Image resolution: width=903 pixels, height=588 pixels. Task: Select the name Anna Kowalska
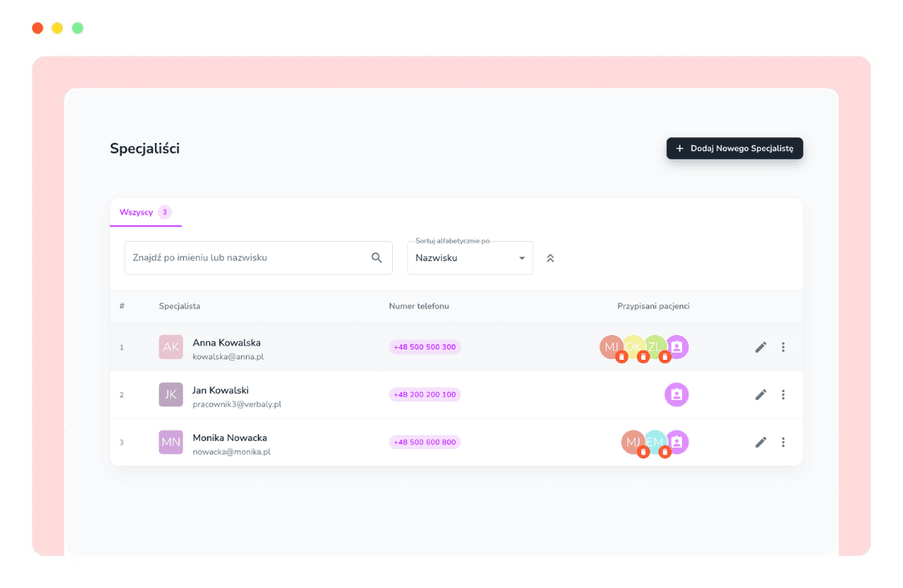pos(227,343)
